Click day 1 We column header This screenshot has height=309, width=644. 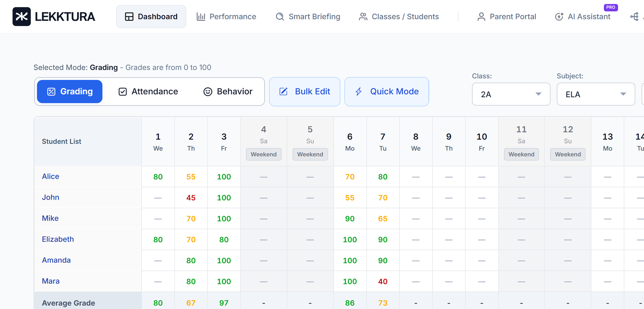pyautogui.click(x=158, y=141)
